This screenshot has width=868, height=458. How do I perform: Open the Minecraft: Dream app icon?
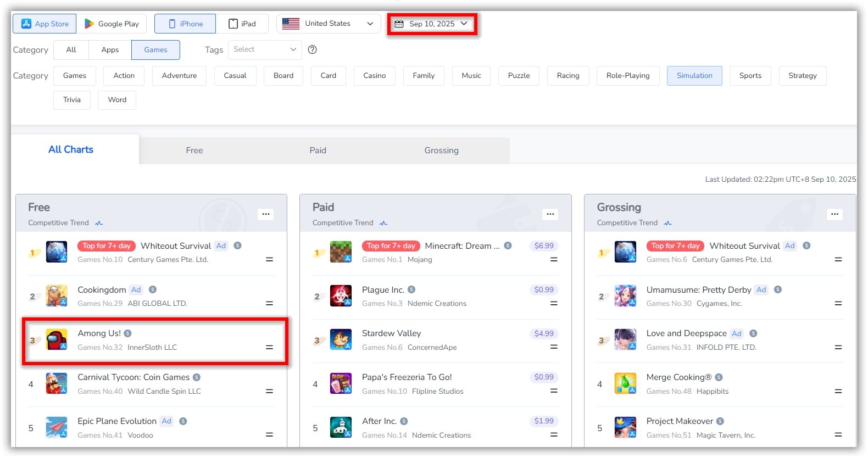341,252
